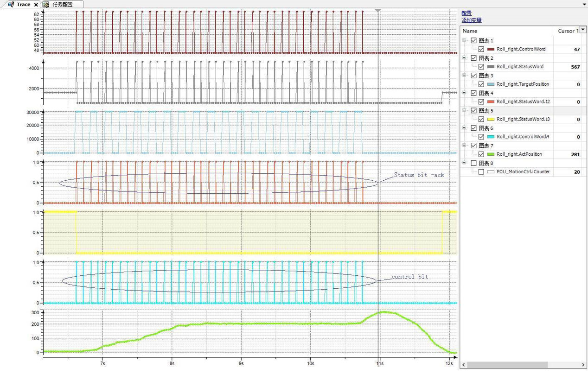Click the yellow StatusWord.10 color swatch
Viewport: 588px width, 374px height.
[491, 119]
